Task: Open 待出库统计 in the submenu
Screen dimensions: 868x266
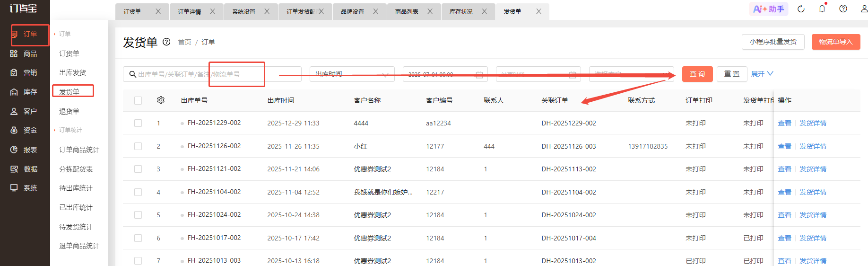Action: point(76,188)
